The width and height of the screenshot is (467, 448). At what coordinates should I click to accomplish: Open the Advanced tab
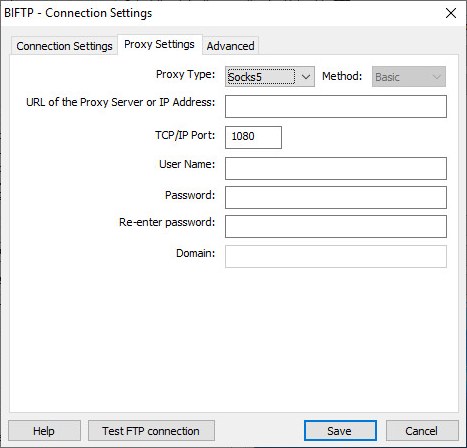[230, 46]
